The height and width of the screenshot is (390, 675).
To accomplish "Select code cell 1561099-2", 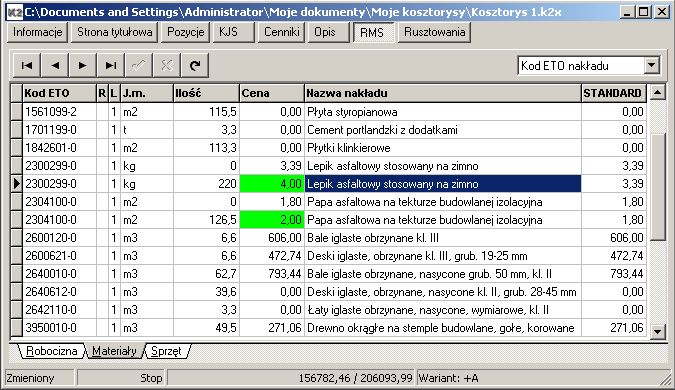I will click(59, 112).
